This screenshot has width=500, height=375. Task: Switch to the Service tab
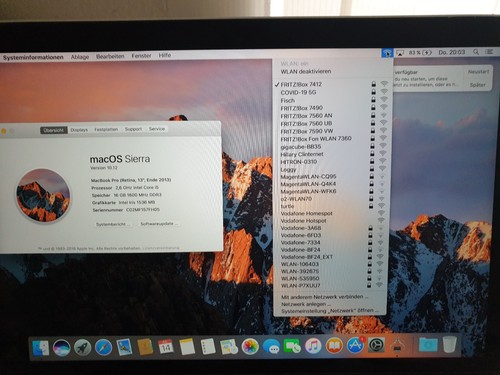(157, 129)
